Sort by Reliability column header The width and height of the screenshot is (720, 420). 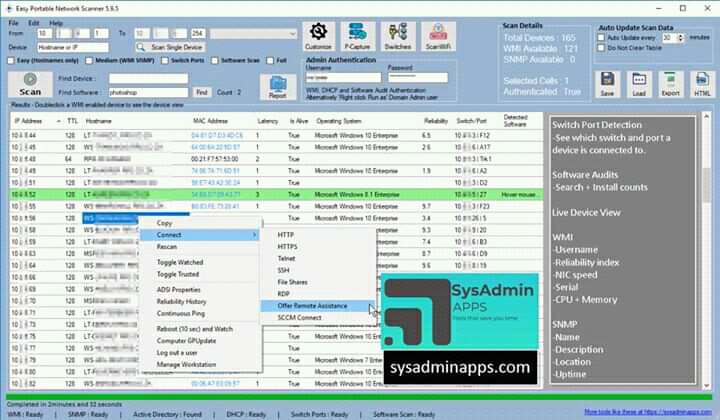tap(436, 121)
